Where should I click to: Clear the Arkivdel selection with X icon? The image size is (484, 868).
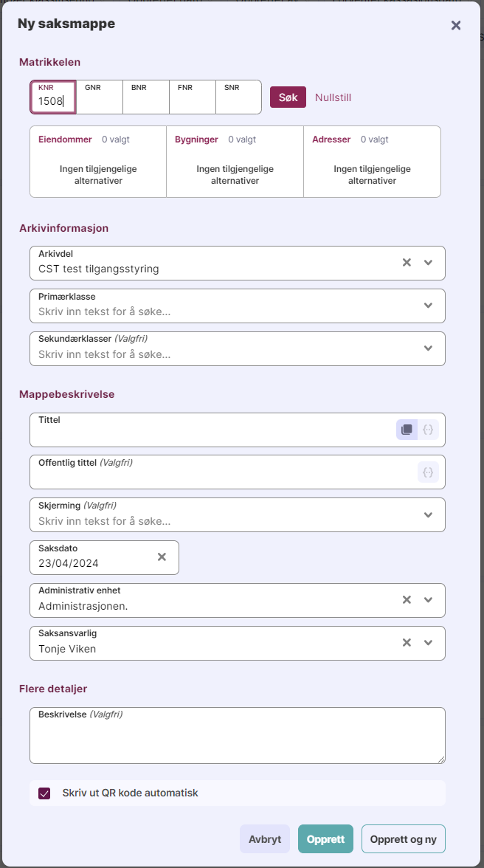pos(406,263)
